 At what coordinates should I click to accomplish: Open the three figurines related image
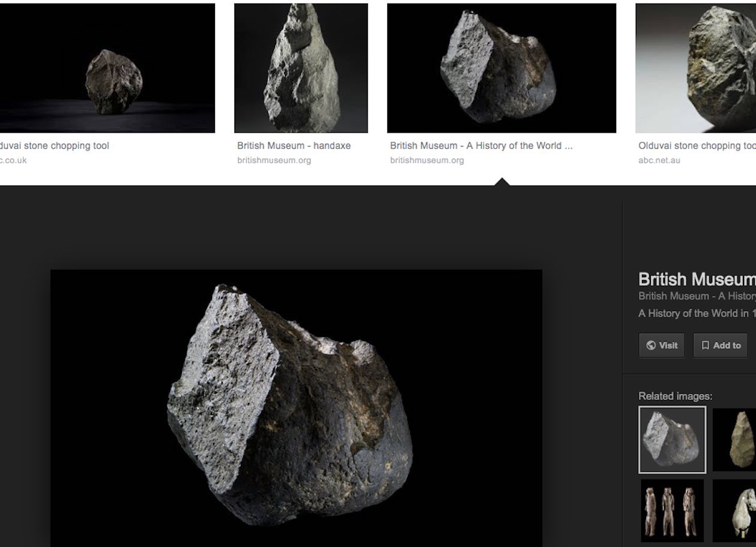672,510
